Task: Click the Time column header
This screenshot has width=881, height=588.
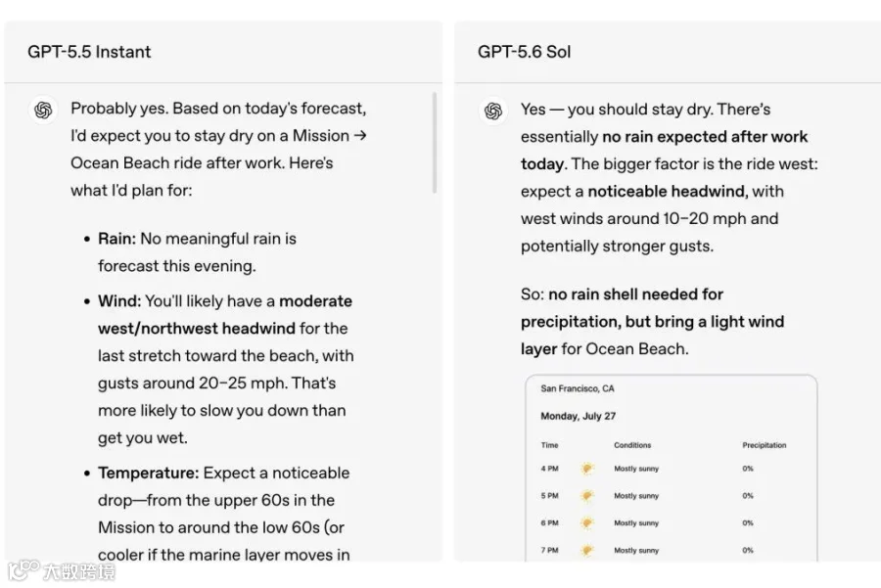Action: (549, 445)
